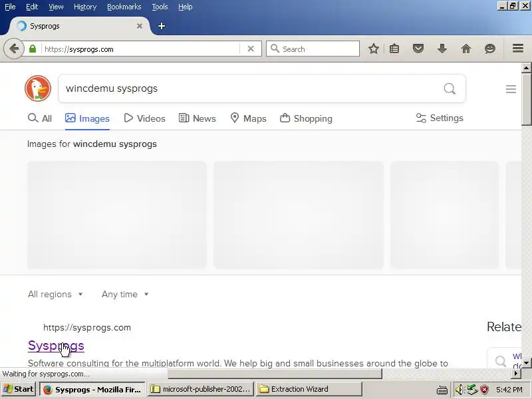The width and height of the screenshot is (532, 399).
Task: Select the Sysprogs Mozilla Firefox taskbar button
Action: pyautogui.click(x=92, y=389)
